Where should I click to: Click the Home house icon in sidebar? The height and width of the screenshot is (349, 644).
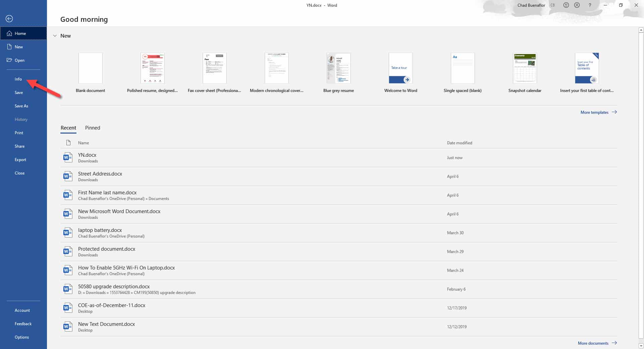coord(9,34)
